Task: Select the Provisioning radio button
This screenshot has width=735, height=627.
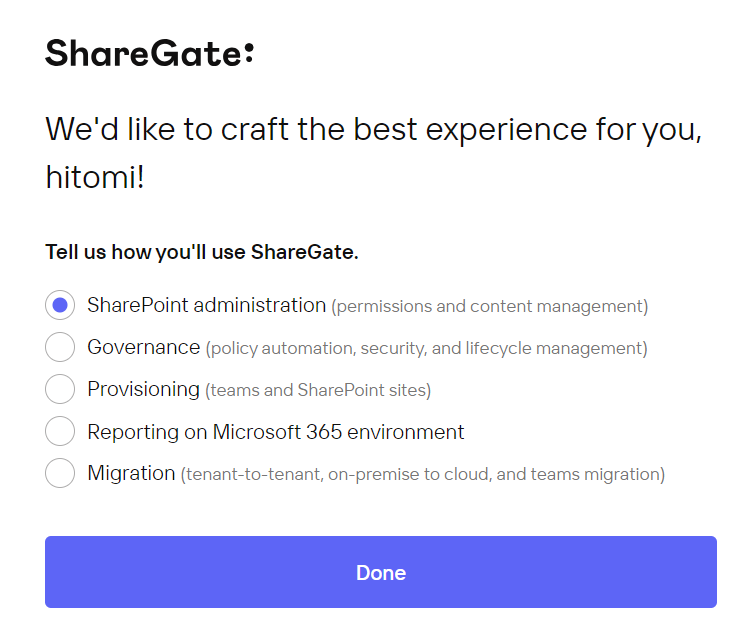Action: [x=60, y=389]
